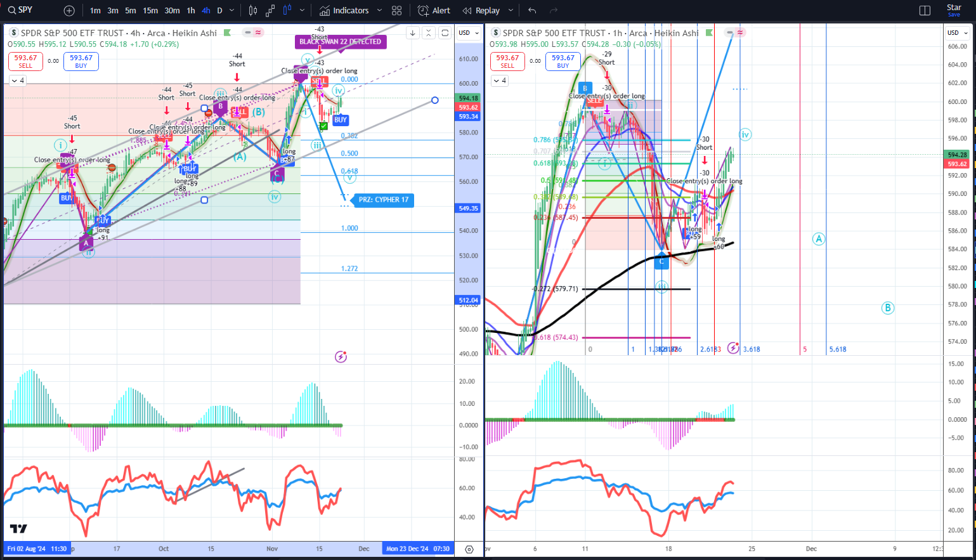Click the red SELL 593.67 button on left chart
This screenshot has height=560, width=976.
(x=25, y=62)
